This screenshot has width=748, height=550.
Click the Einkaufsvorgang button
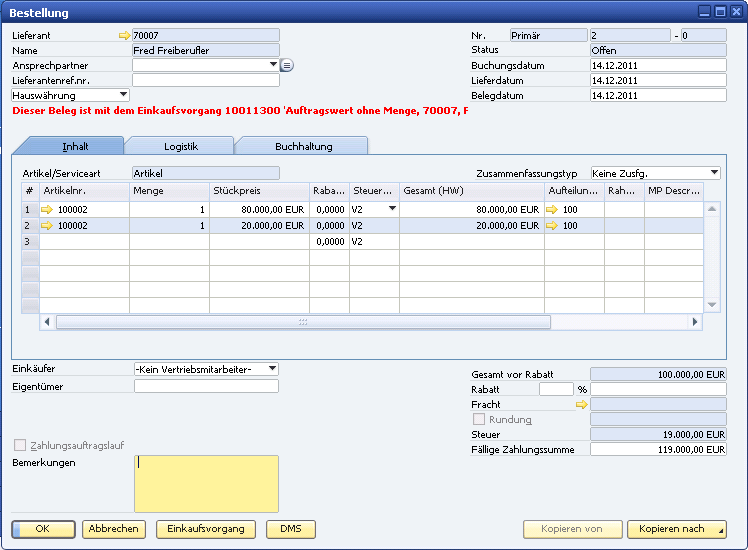(206, 529)
